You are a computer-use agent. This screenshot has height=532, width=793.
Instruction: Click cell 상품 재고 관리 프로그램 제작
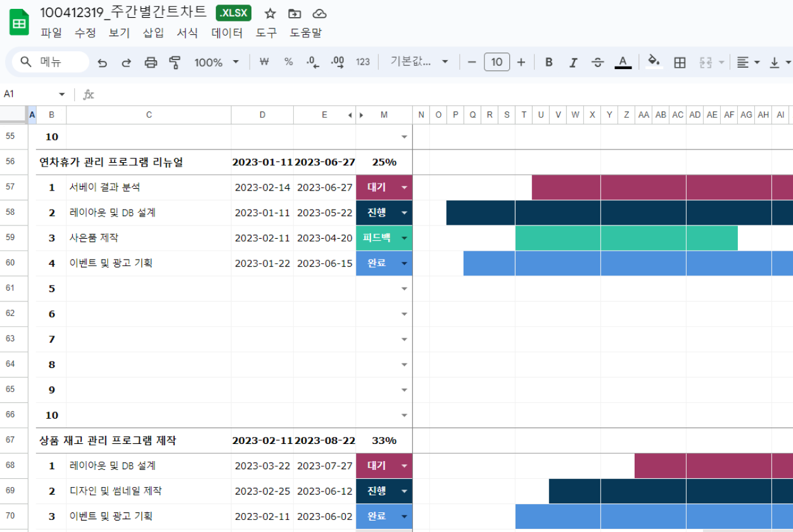click(x=108, y=441)
